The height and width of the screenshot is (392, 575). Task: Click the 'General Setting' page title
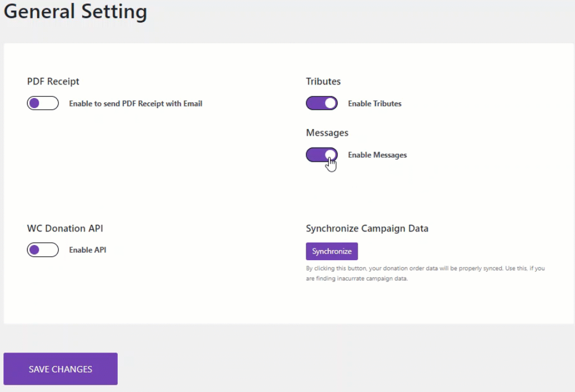click(x=75, y=11)
